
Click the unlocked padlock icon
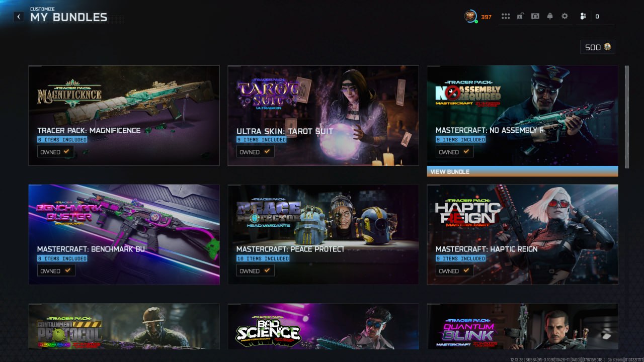click(520, 17)
